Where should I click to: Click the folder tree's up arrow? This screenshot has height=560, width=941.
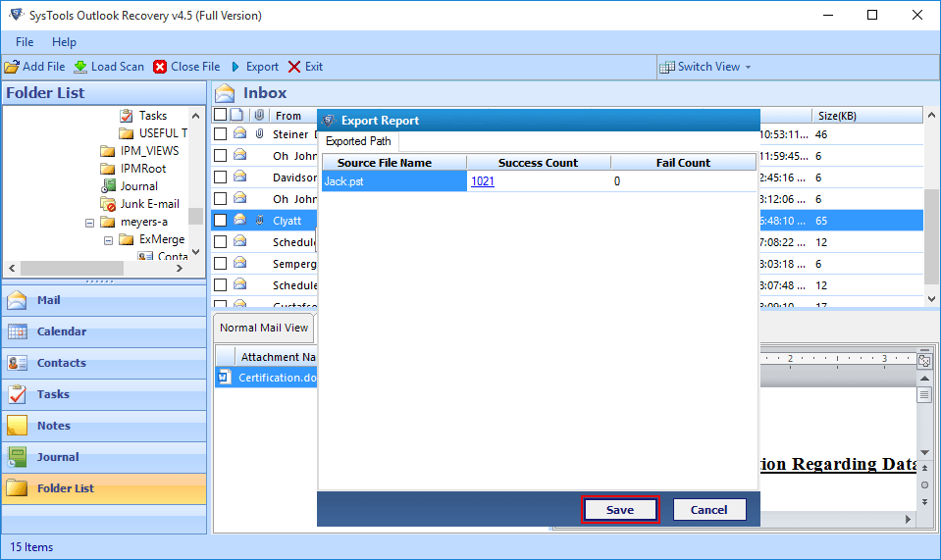195,115
